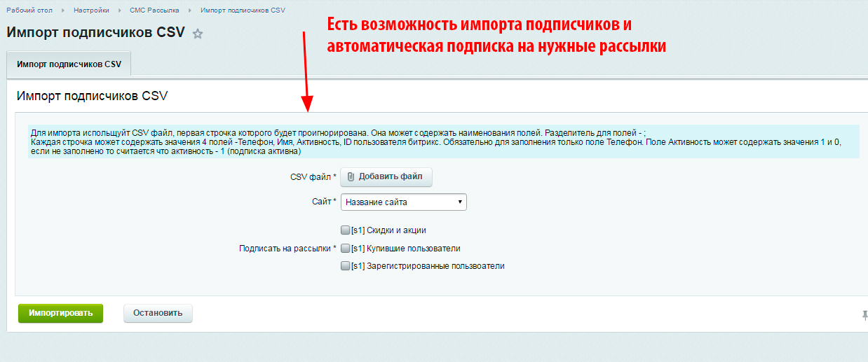Navigate to СМС Рассылка breadcrumb link
Screen dimensions: 868x362
coord(154,11)
